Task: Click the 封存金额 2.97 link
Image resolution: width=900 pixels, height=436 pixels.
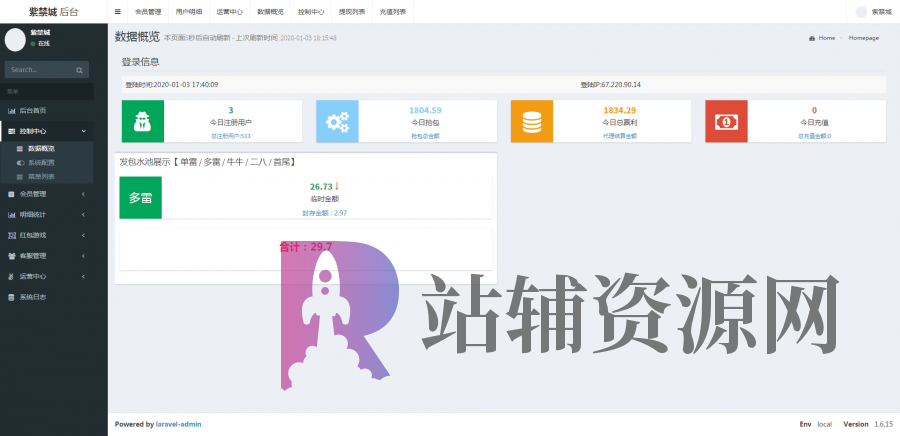Action: [325, 213]
